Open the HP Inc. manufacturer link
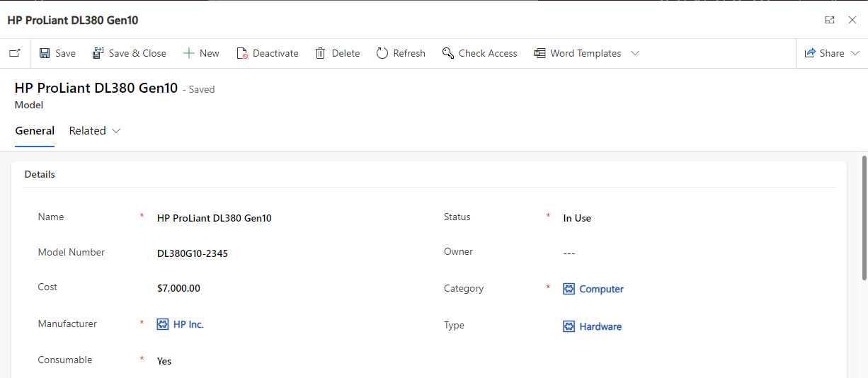Viewport: 868px width, 378px height. click(x=188, y=324)
